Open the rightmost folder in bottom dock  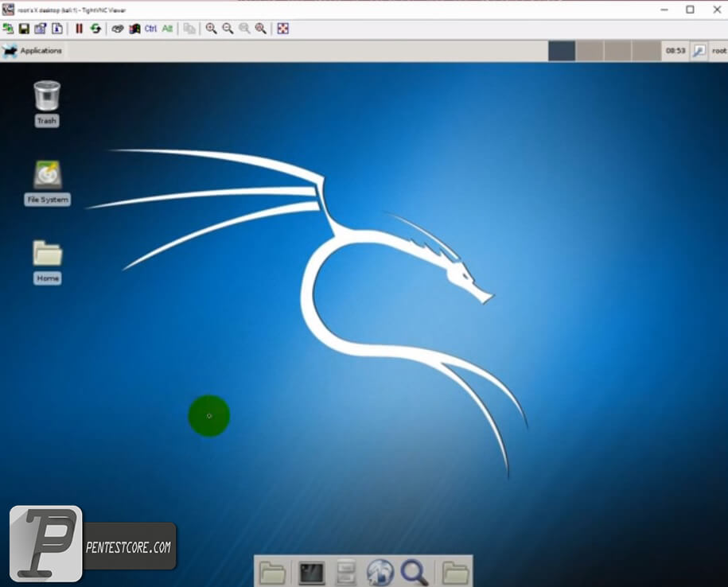[x=455, y=572]
